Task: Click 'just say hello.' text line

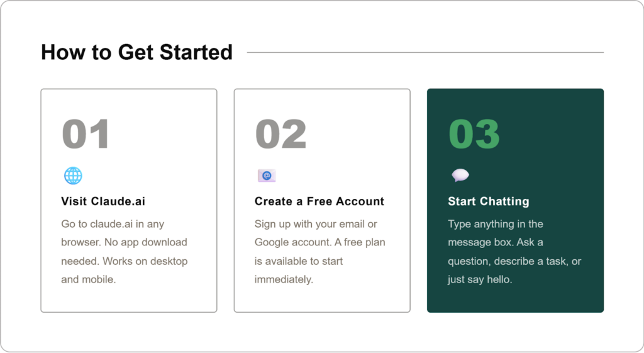Action: pos(480,279)
